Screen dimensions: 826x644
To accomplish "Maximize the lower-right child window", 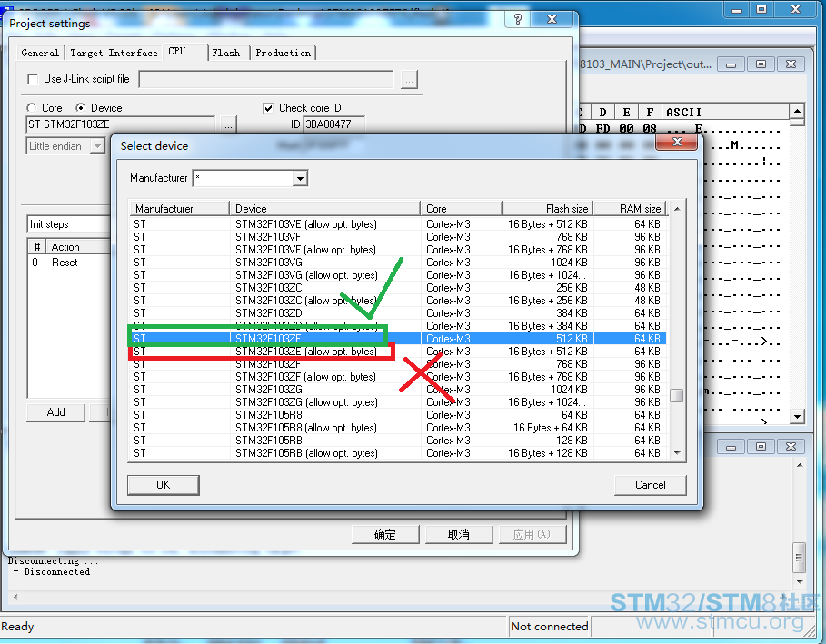I will point(761,447).
